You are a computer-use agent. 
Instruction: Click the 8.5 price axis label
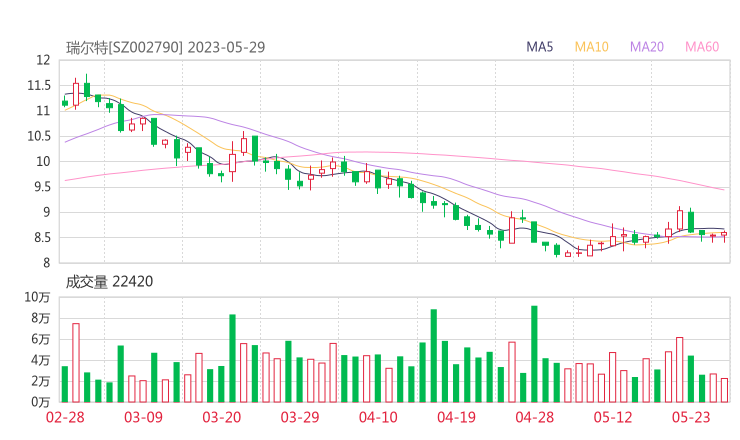click(42, 237)
